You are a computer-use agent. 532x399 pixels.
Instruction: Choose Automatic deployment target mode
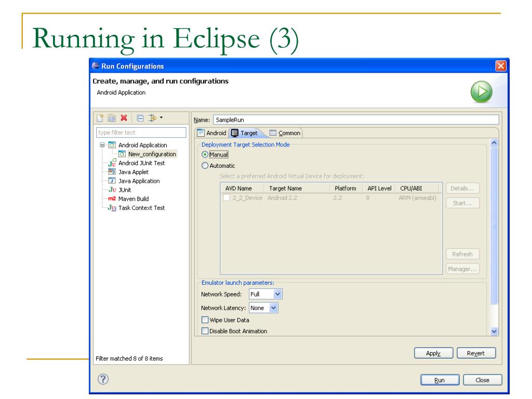(x=205, y=166)
